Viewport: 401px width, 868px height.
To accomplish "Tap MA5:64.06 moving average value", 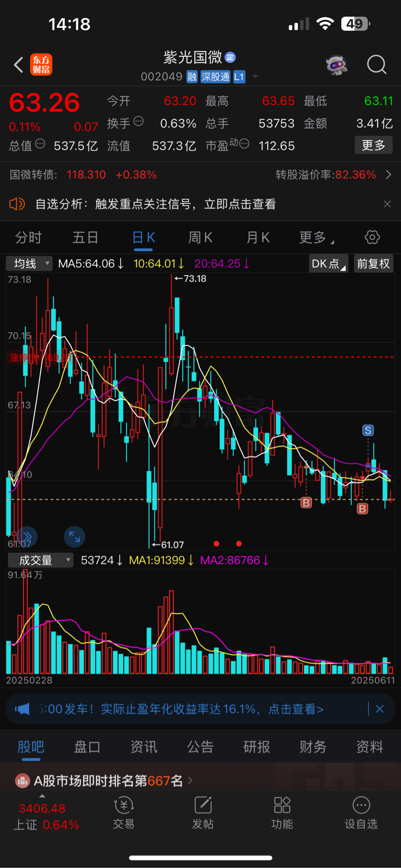I will (91, 264).
